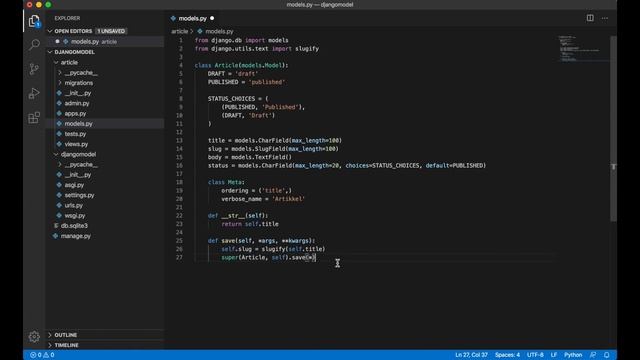Click line number 16 in gutter
The height and width of the screenshot is (360, 640).
180,166
